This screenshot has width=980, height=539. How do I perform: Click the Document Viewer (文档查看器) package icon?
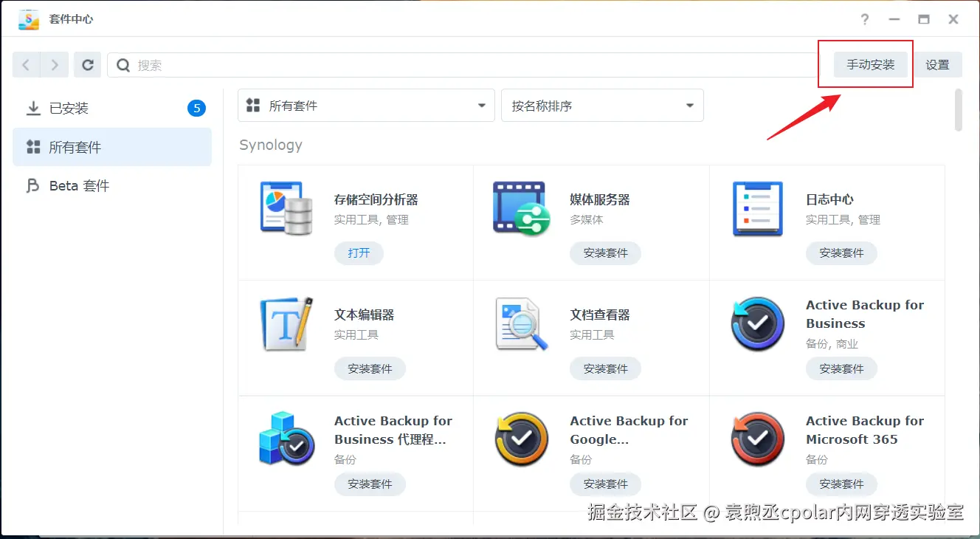(x=522, y=324)
